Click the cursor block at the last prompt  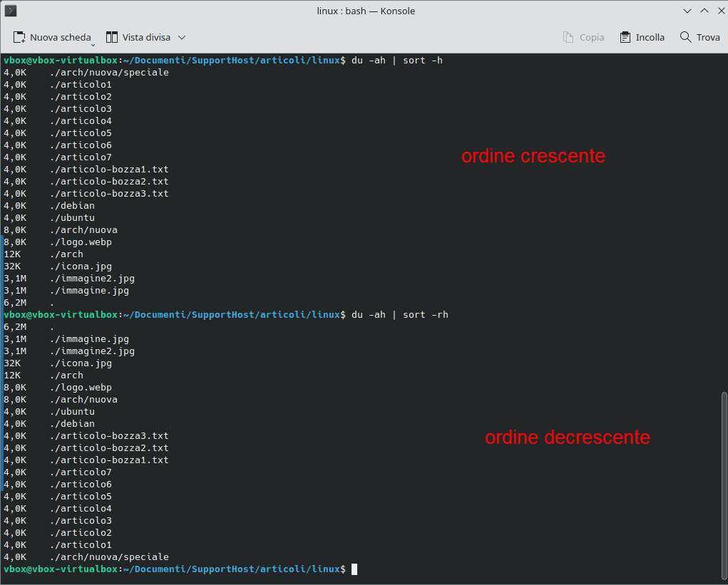click(x=354, y=569)
